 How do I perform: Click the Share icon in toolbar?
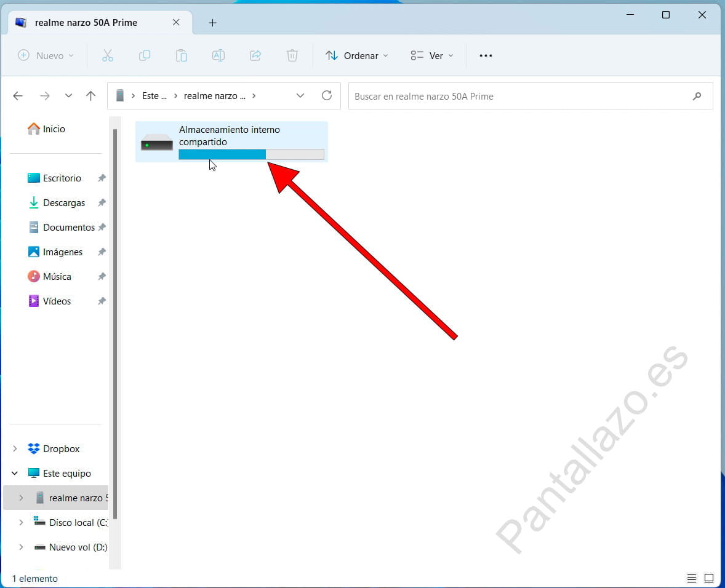click(x=255, y=56)
